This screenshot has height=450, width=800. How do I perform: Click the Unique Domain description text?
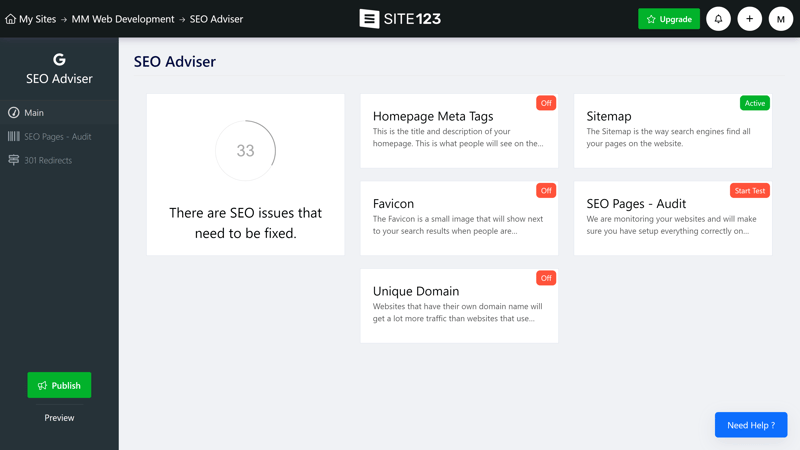tap(457, 312)
